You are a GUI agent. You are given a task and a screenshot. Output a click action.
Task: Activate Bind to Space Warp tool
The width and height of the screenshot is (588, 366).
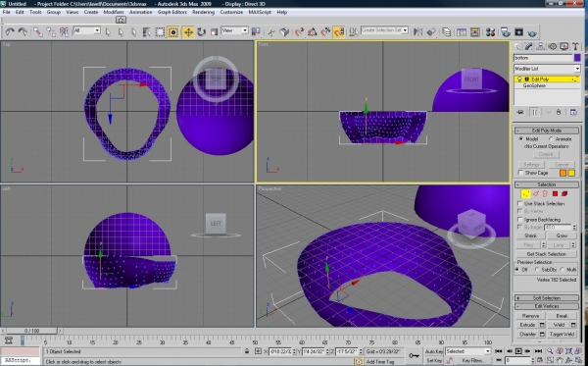point(64,32)
